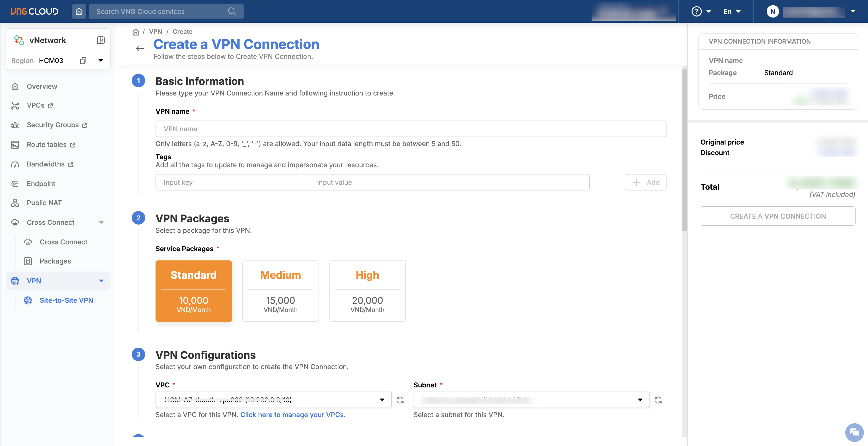868x446 pixels.
Task: Select the High service package
Action: click(367, 291)
